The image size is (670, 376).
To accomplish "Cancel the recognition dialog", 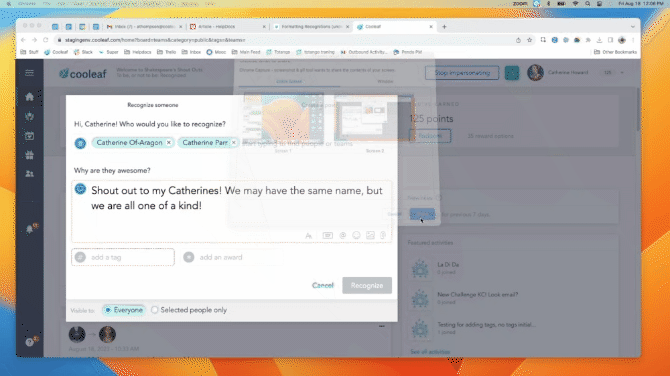I will pyautogui.click(x=323, y=285).
